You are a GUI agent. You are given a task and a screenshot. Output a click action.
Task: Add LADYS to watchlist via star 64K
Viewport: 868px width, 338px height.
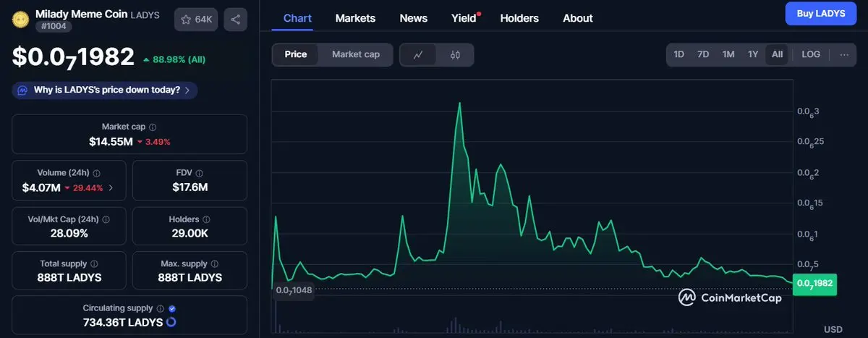pyautogui.click(x=197, y=20)
